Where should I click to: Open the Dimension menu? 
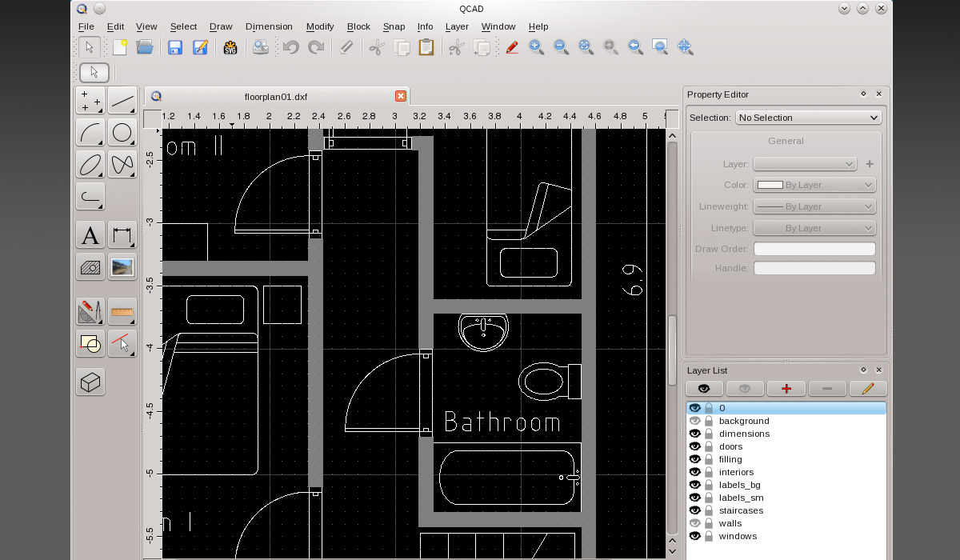click(x=269, y=26)
